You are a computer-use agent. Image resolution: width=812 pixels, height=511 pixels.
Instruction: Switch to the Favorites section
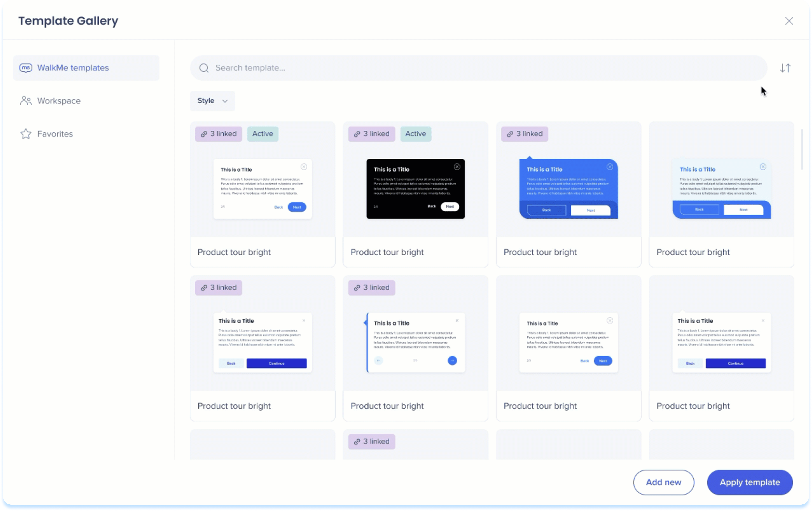(55, 134)
